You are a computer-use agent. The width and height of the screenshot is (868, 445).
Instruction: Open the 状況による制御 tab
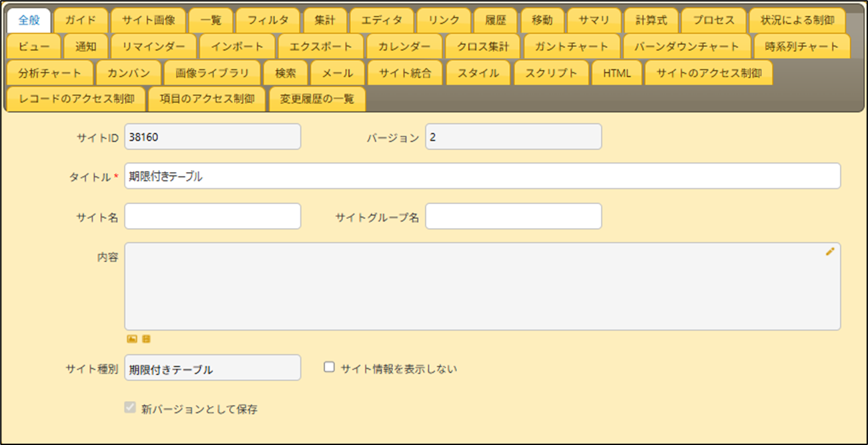797,20
